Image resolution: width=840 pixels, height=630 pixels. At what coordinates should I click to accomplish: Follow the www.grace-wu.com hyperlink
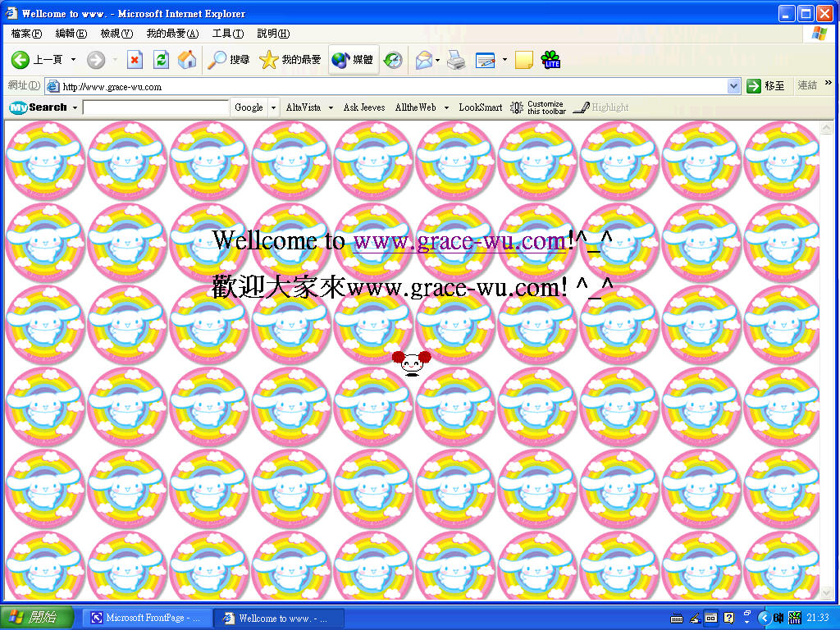pyautogui.click(x=459, y=241)
